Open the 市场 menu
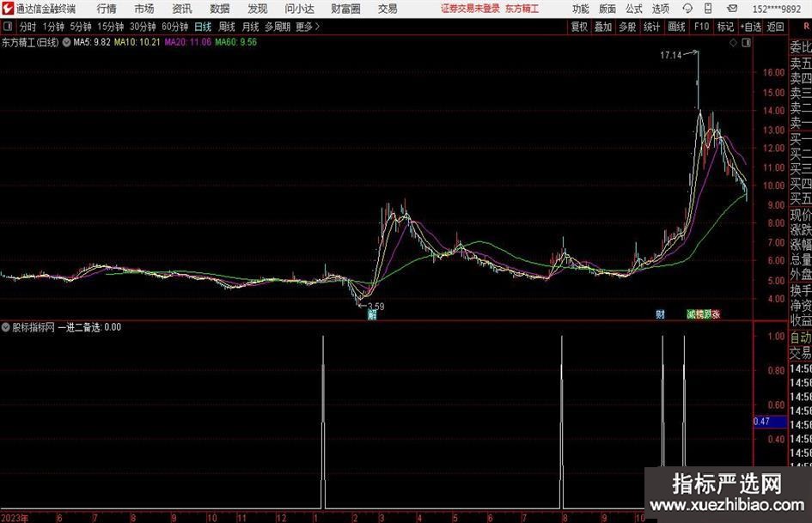 [x=144, y=9]
